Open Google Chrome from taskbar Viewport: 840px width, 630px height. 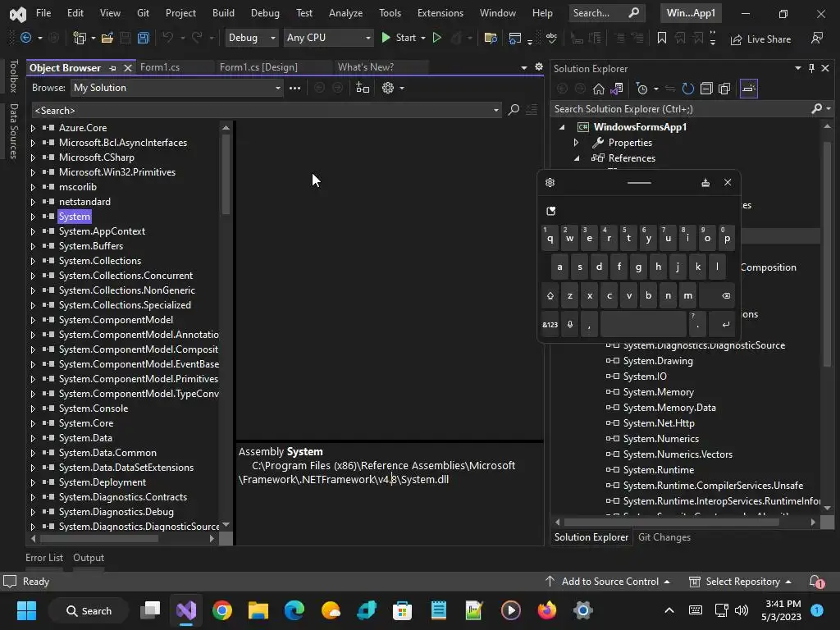222,610
